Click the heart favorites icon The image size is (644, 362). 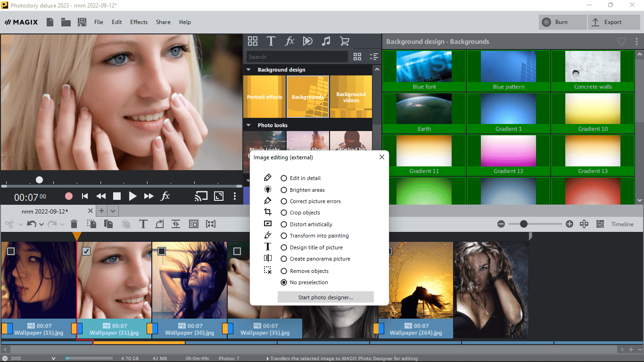pyautogui.click(x=621, y=41)
